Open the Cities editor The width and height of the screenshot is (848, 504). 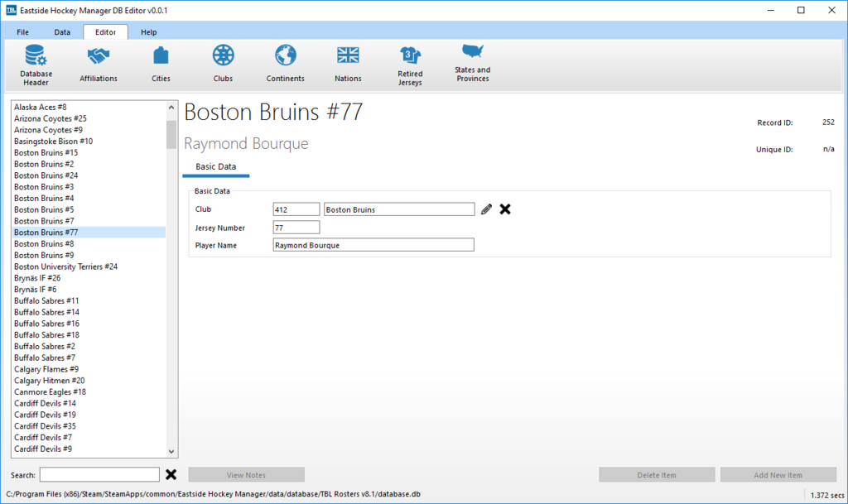161,65
